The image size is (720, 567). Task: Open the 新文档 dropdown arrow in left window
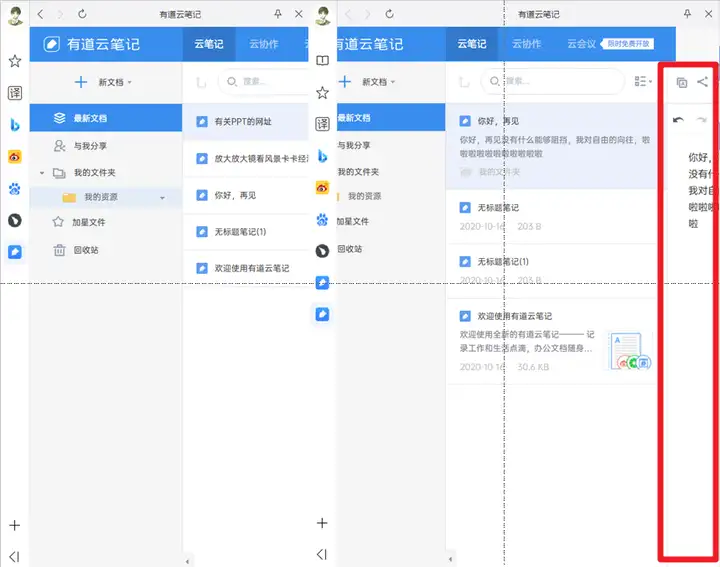129,83
